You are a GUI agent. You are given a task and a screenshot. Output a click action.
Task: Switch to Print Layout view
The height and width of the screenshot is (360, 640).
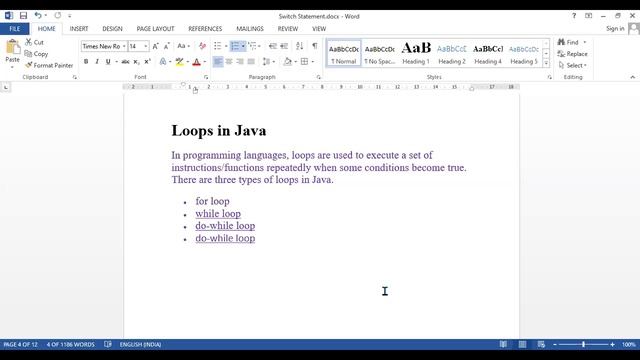(x=522, y=344)
